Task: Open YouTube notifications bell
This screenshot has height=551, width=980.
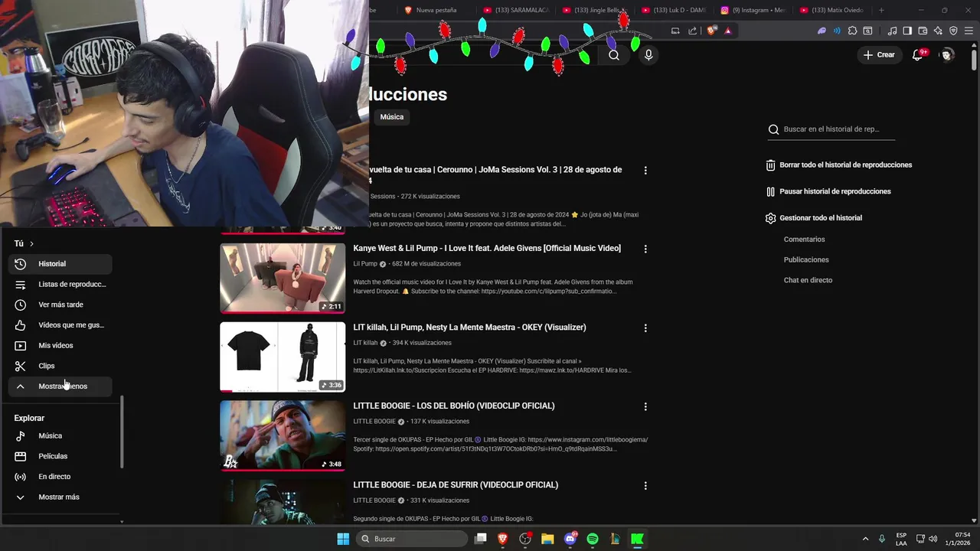Action: coord(917,55)
